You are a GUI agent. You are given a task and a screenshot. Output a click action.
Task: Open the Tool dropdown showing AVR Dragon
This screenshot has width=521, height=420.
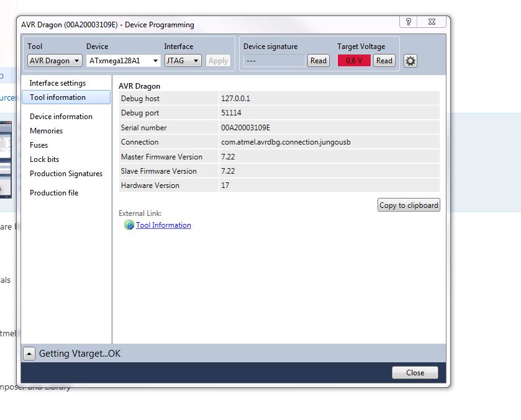pos(55,61)
